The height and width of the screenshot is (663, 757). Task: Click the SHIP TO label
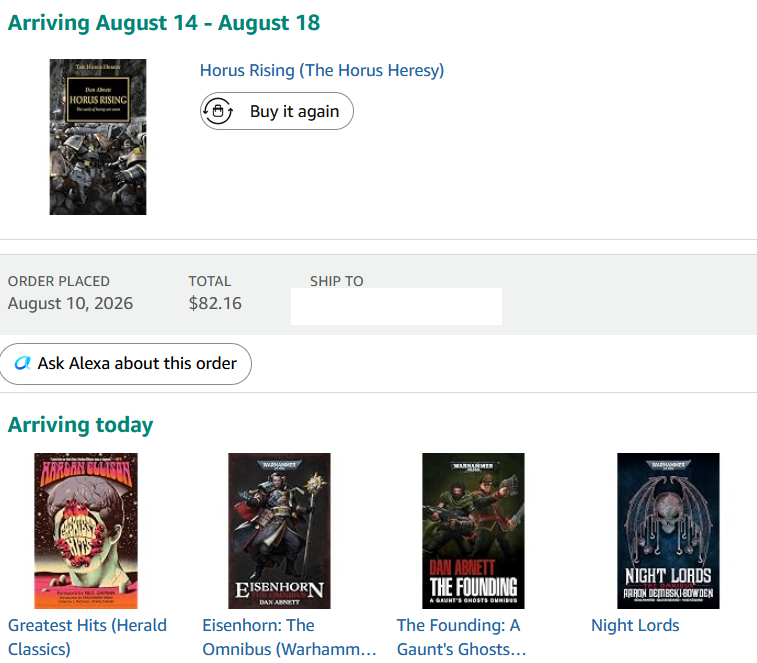(x=336, y=281)
